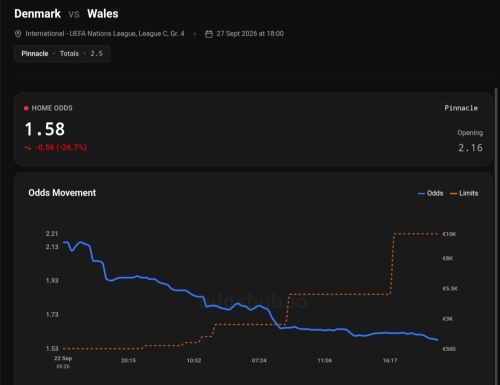Toggle the Limits series in the chart legend
The width and height of the screenshot is (500, 385).
[x=464, y=193]
